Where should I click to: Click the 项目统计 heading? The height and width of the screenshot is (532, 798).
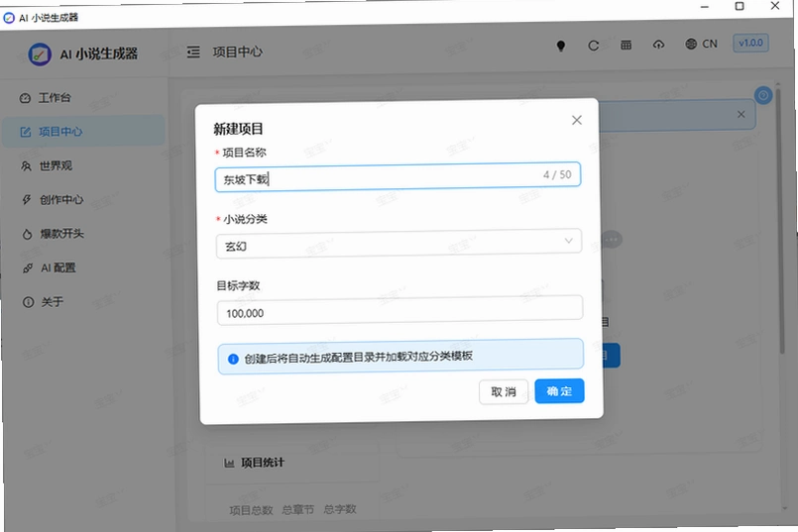coord(262,463)
